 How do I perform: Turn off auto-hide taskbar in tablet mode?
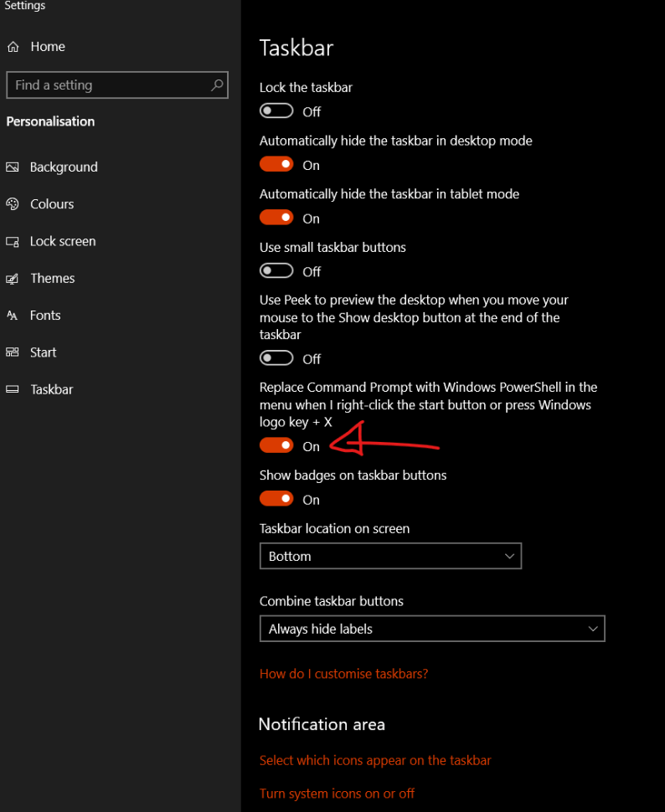[276, 218]
